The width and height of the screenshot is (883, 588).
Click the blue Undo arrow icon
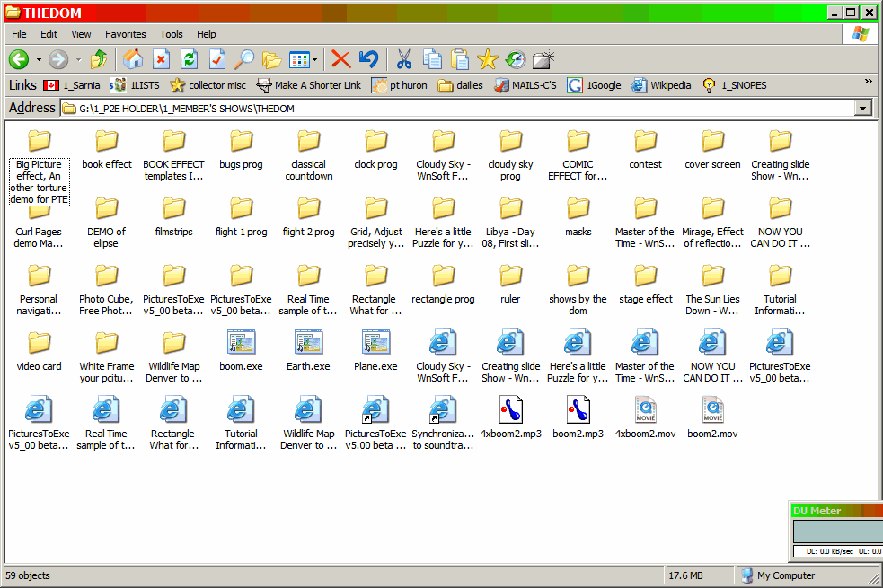pyautogui.click(x=368, y=60)
